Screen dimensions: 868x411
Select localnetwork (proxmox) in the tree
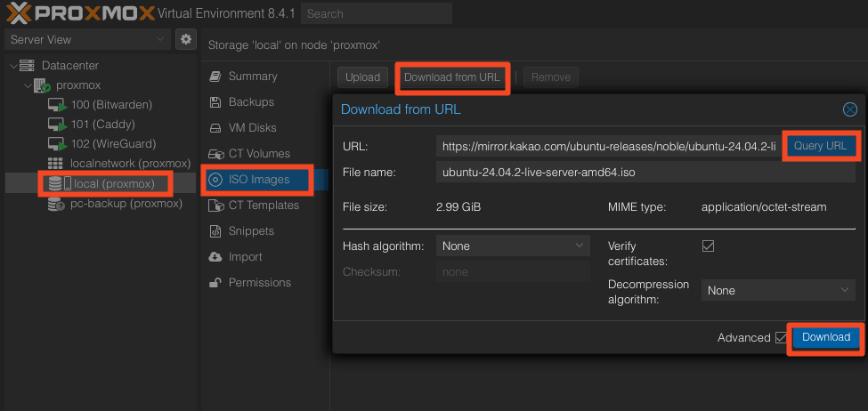(x=131, y=164)
